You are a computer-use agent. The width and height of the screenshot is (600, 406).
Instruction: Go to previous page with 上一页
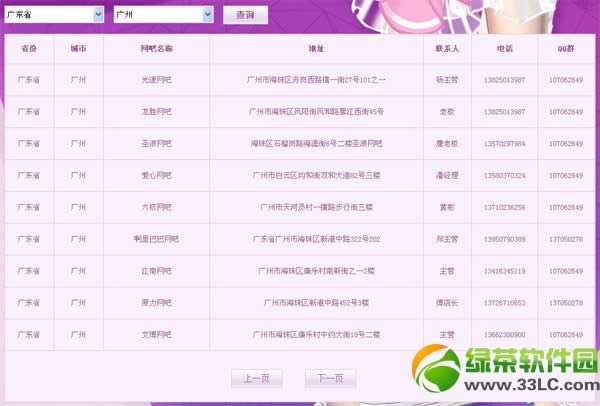(256, 378)
